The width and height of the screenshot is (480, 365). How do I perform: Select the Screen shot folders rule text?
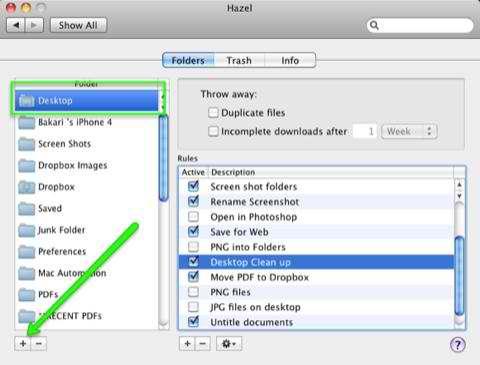[254, 187]
